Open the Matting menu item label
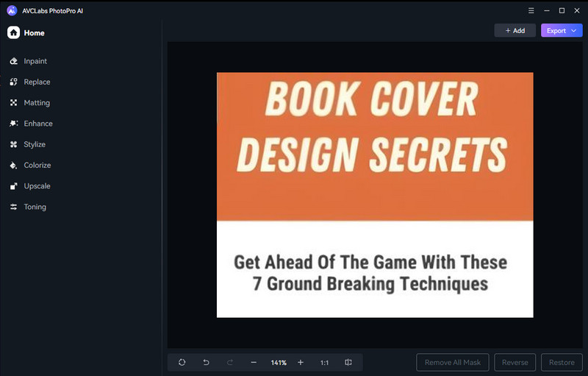Screen dimensions: 588x376 click(x=37, y=103)
